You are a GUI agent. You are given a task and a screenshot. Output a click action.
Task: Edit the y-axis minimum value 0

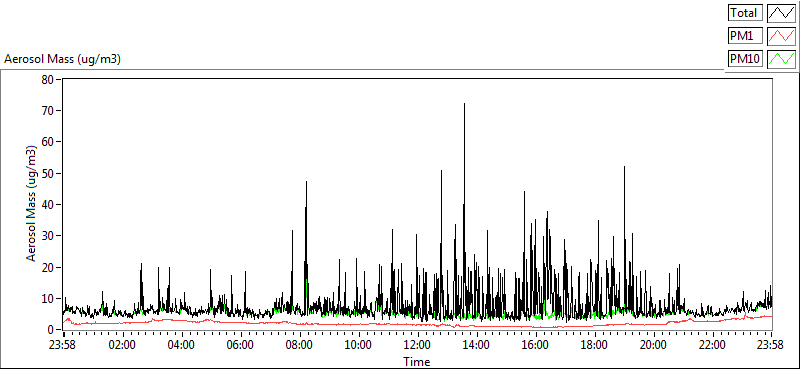pyautogui.click(x=52, y=330)
